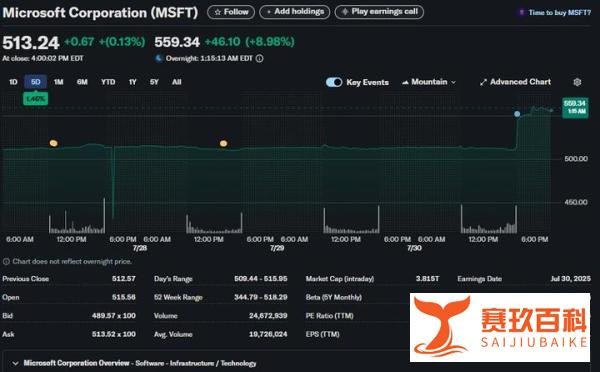This screenshot has height=372, width=600.
Task: Select the All range tab
Action: click(176, 82)
